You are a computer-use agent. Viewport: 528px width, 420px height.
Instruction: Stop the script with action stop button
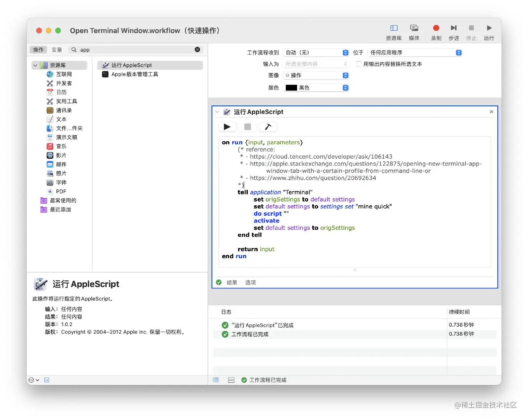(x=247, y=127)
